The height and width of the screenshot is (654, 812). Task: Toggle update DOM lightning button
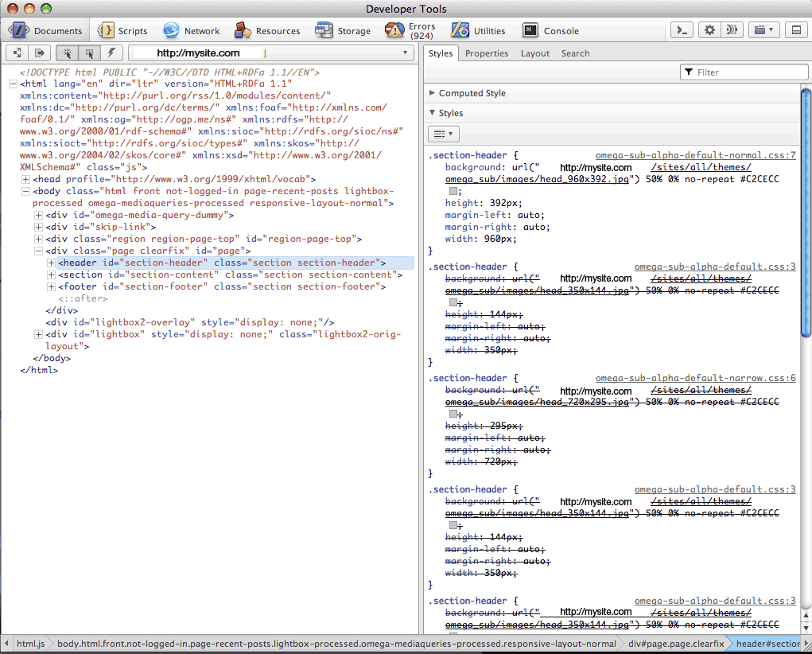(111, 53)
